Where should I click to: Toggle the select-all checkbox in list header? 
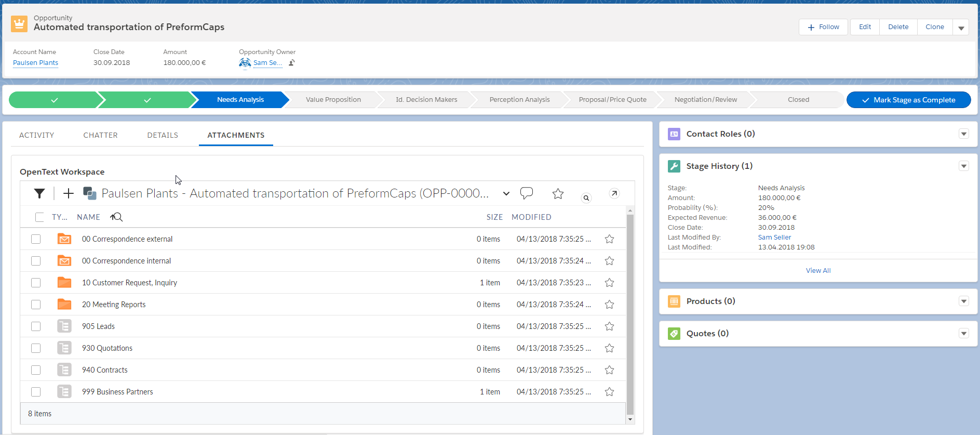coord(39,217)
